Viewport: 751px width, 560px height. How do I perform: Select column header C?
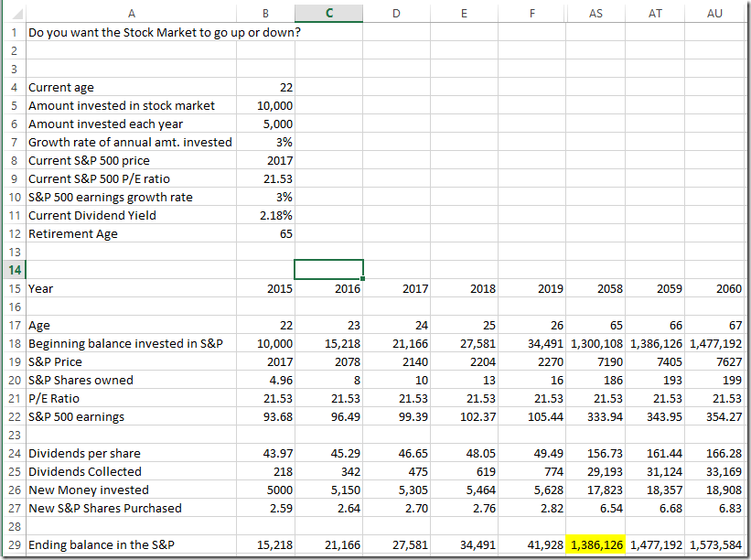[328, 14]
